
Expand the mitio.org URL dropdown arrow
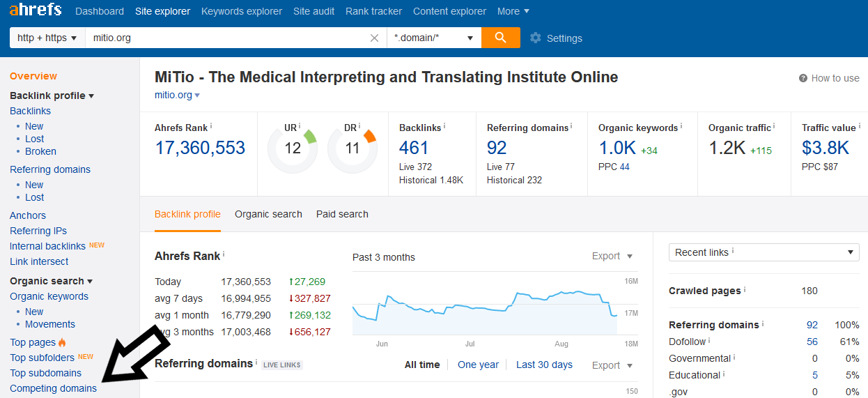[197, 95]
